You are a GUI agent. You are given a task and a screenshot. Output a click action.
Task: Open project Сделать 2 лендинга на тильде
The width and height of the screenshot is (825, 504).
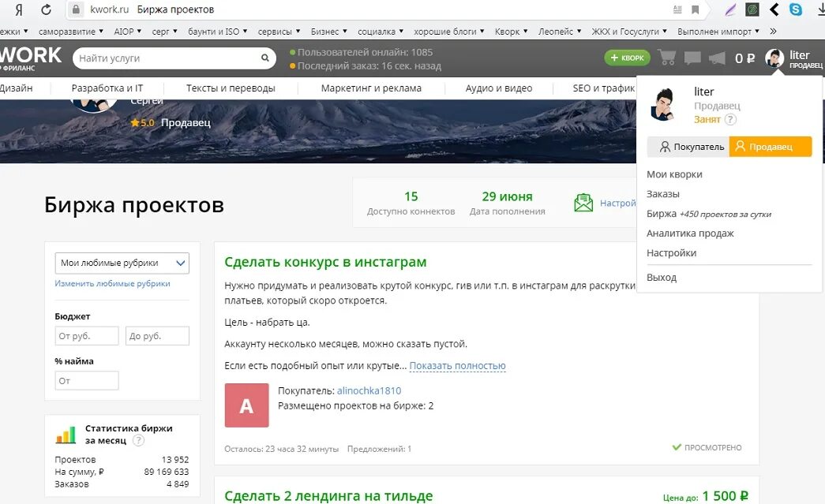click(x=328, y=495)
